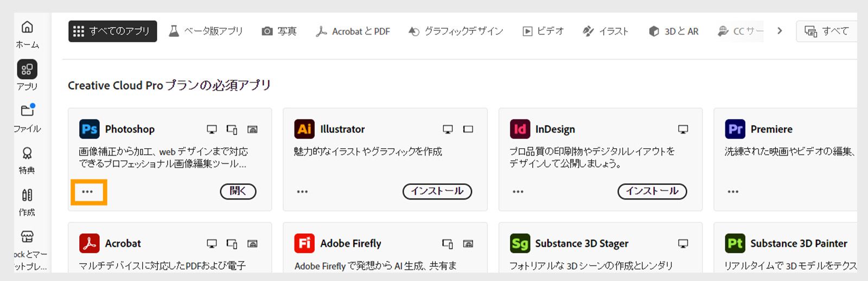This screenshot has height=281, width=868.
Task: Click Illustrator desktop platform icon
Action: click(x=448, y=129)
